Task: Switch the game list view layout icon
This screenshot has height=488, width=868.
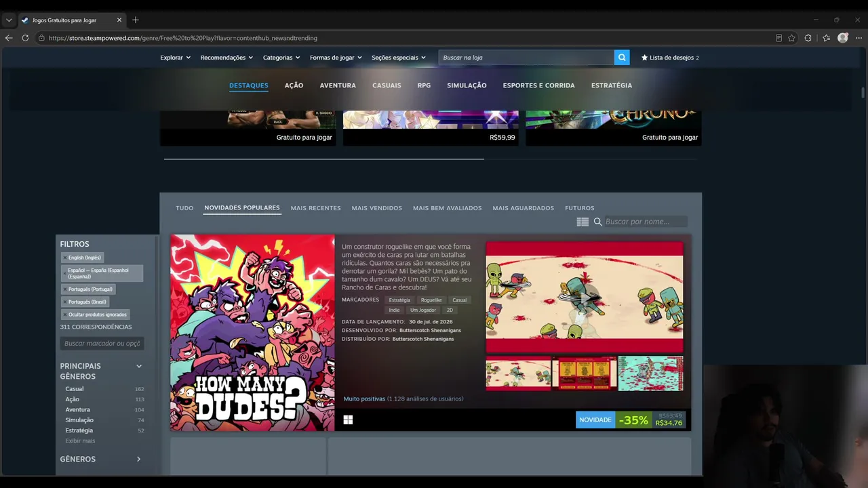Action: 583,222
